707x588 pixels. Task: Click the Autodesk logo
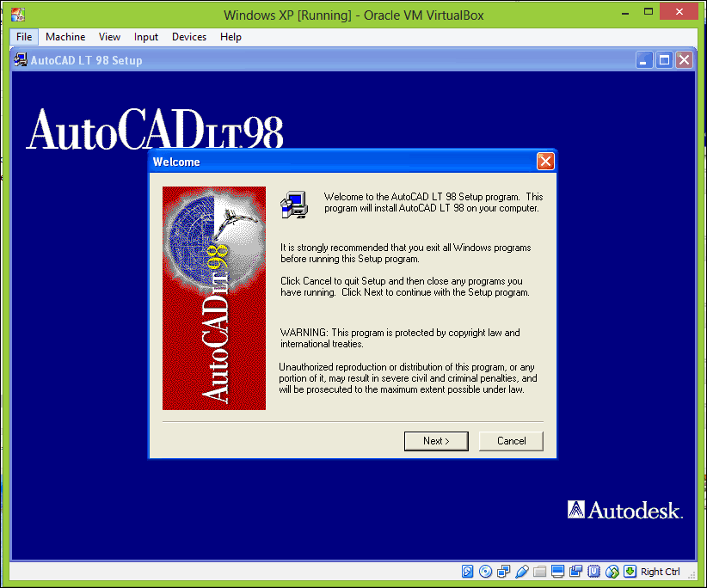point(624,509)
